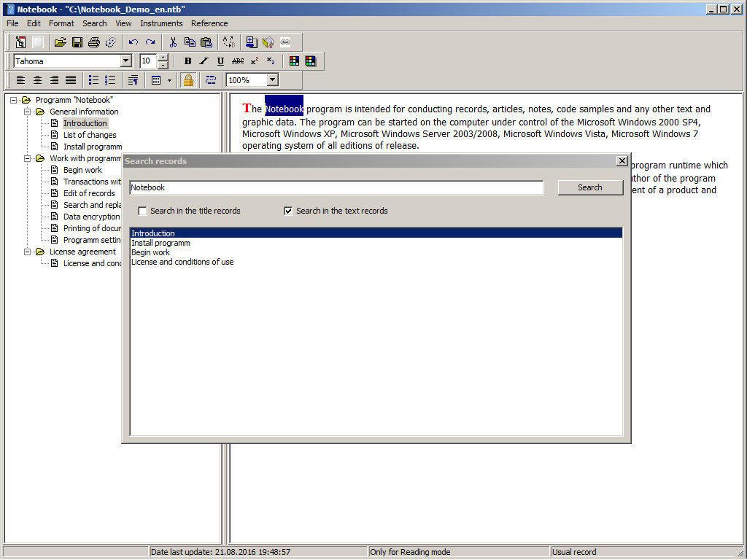747x560 pixels.
Task: Align text to the right
Action: coord(54,80)
